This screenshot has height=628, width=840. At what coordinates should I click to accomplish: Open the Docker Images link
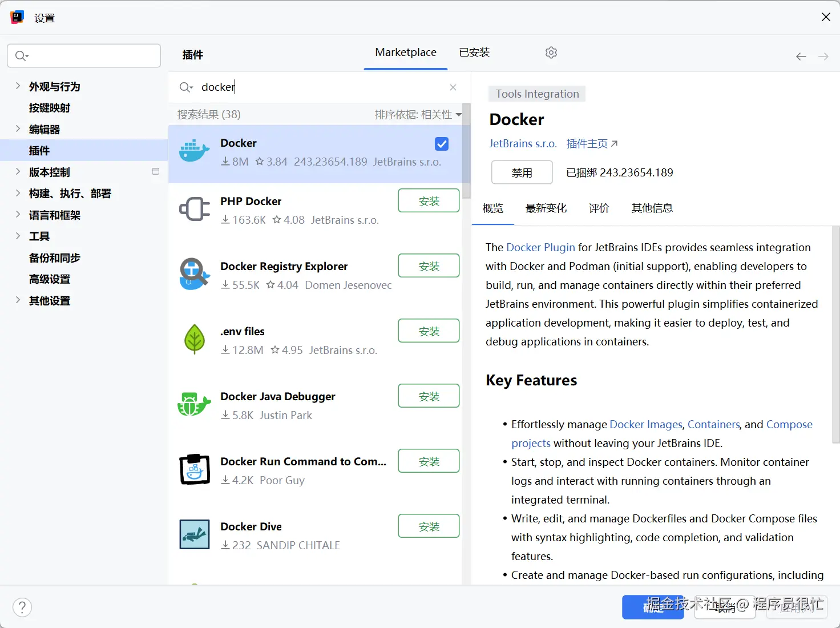coord(646,424)
